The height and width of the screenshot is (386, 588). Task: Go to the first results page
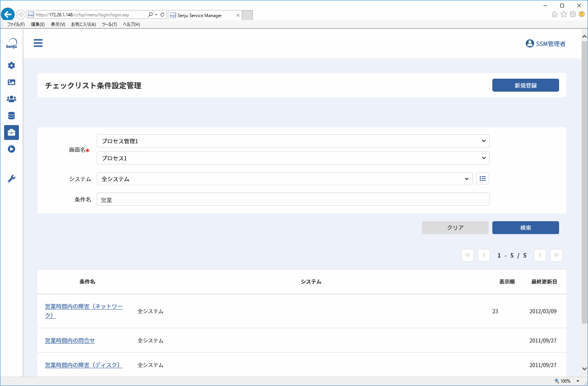[x=468, y=255]
